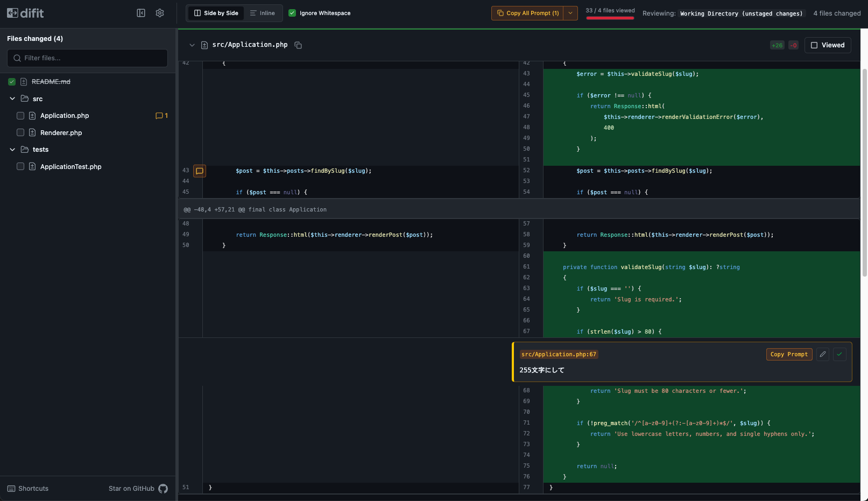Toggle Ignore Whitespace checkbox
This screenshot has height=501, width=868.
coord(292,13)
